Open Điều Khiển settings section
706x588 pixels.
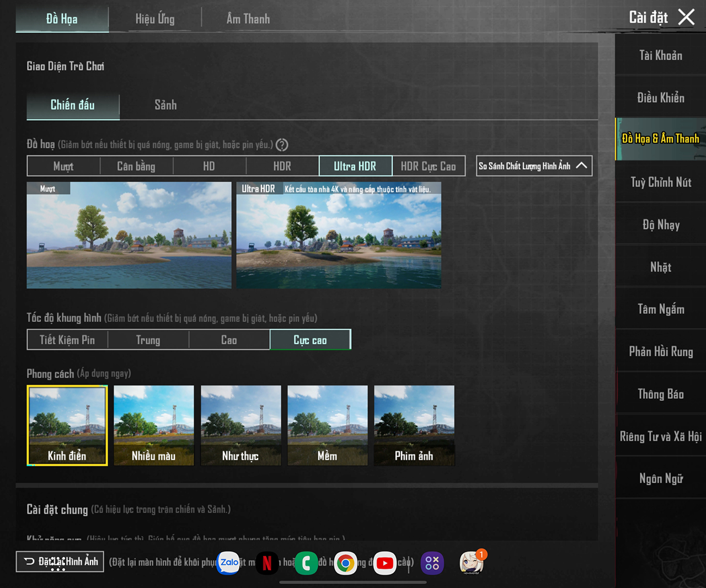661,98
